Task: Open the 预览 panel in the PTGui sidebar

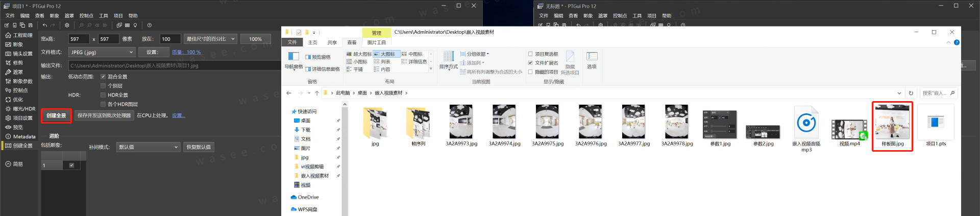Action: pyautogui.click(x=14, y=127)
